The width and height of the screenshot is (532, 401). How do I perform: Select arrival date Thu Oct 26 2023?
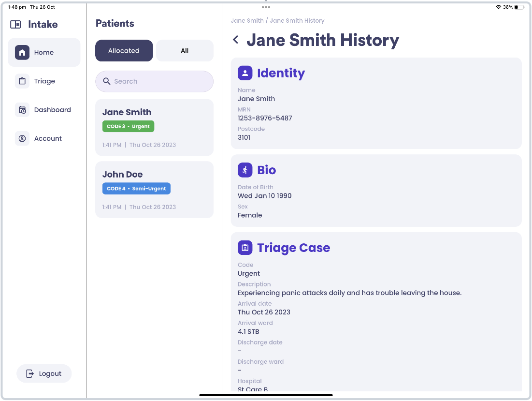[264, 312]
